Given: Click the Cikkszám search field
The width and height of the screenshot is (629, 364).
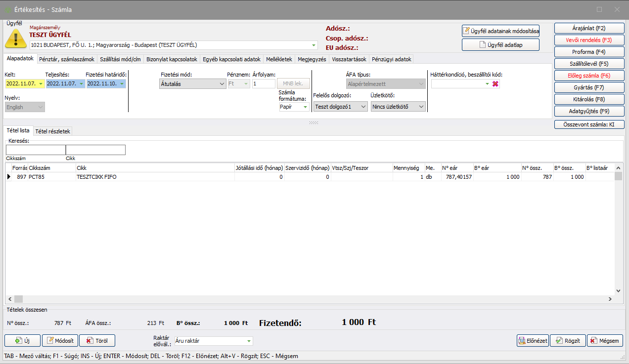Looking at the screenshot, I should (x=36, y=150).
